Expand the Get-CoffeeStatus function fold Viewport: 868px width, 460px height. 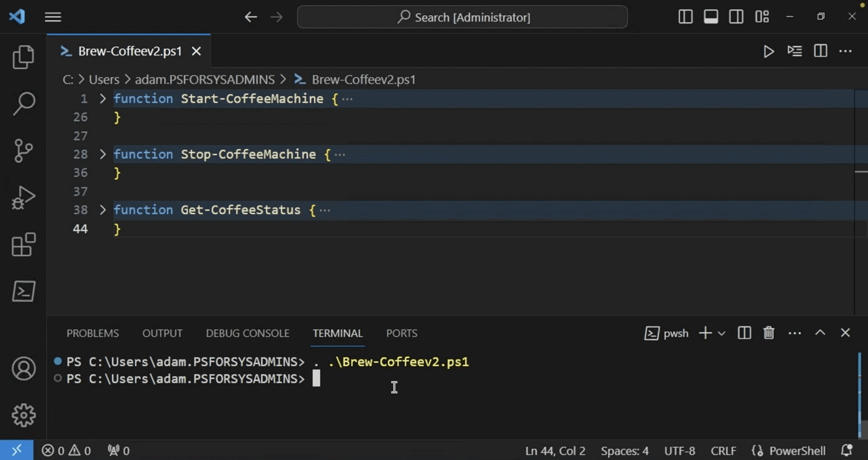[103, 210]
